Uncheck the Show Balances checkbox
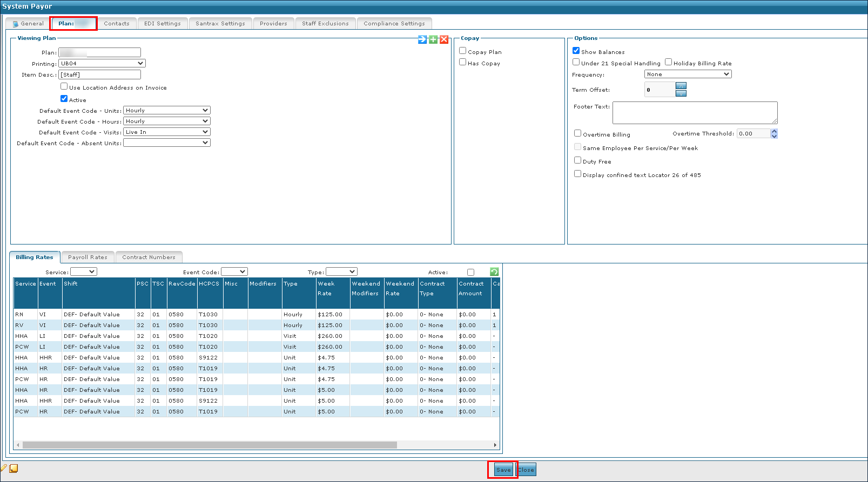This screenshot has height=482, width=868. coord(576,51)
